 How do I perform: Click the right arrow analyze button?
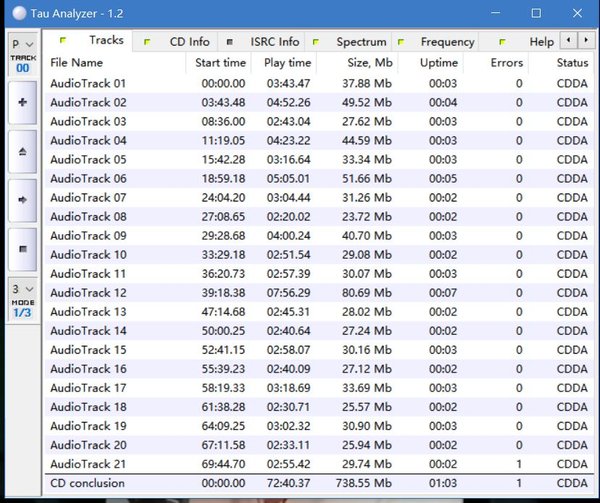[x=22, y=200]
